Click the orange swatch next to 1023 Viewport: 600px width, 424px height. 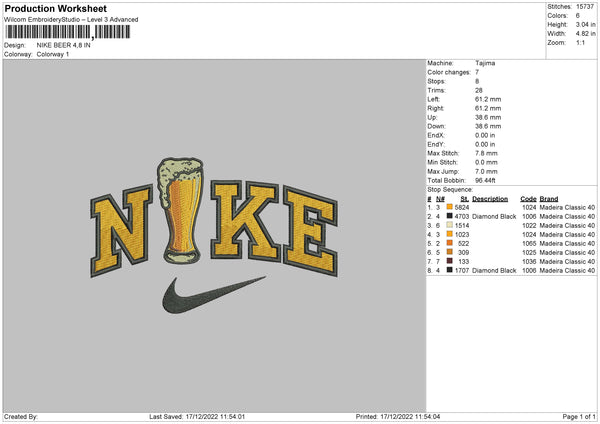point(450,234)
